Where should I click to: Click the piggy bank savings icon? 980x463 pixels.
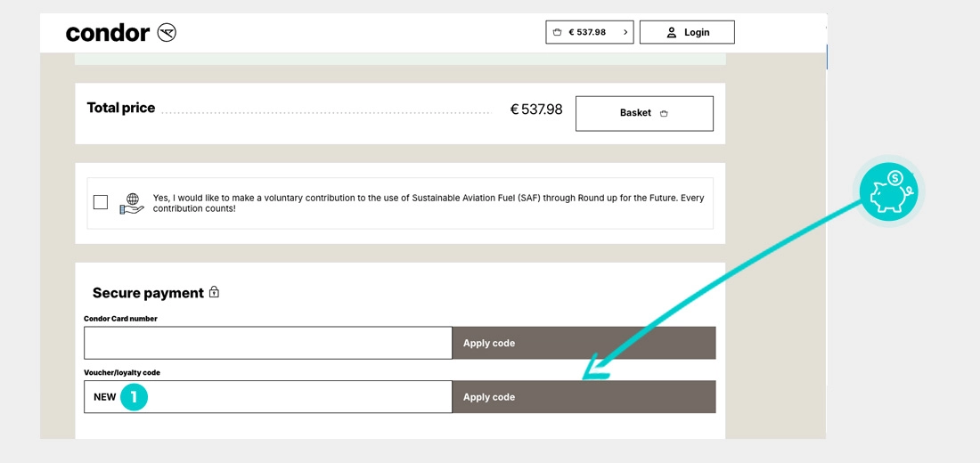coord(888,191)
